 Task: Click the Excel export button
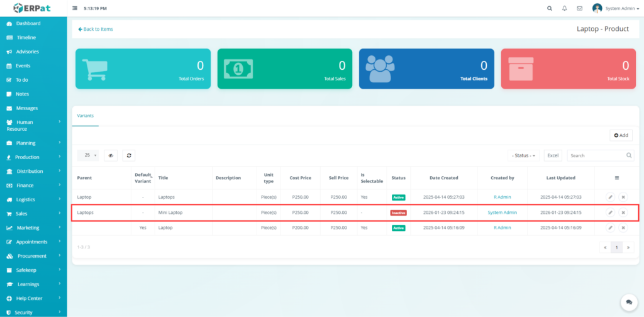553,155
